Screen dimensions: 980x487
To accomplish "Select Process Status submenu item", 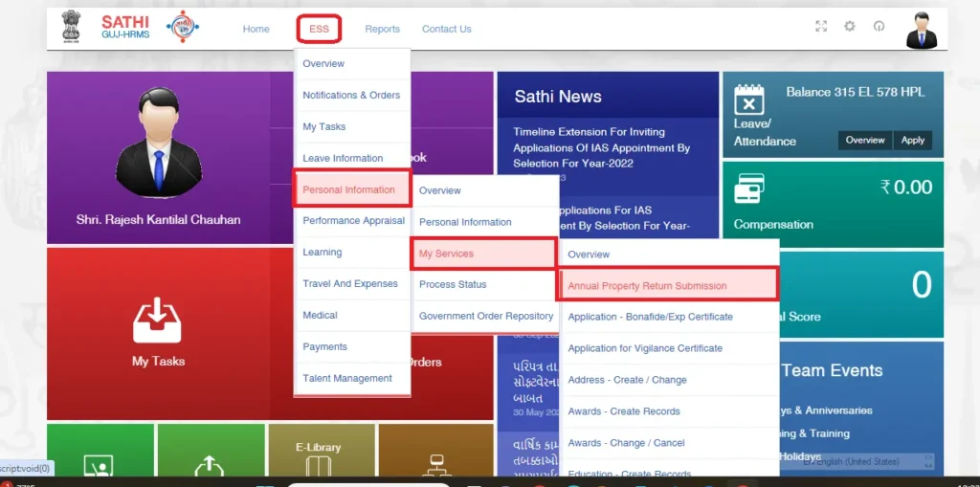I will (485, 284).
